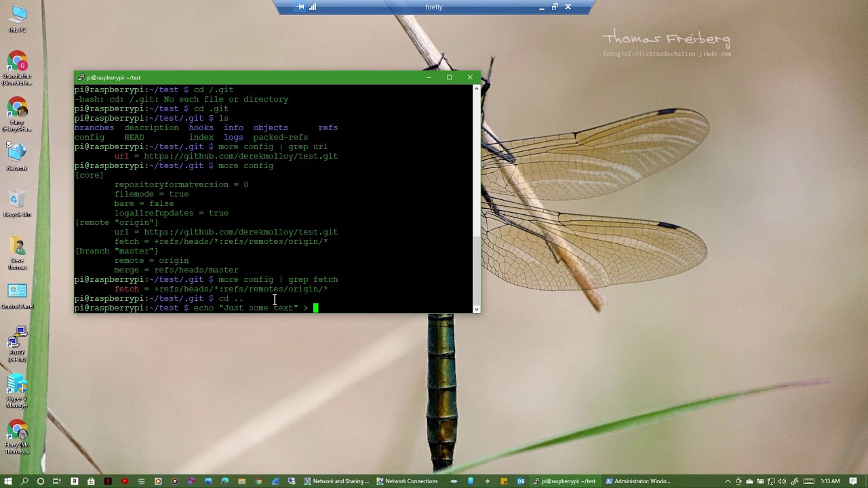This screenshot has height=488, width=868.
Task: Click the 'hooks' directory listing entry
Action: pyautogui.click(x=201, y=127)
